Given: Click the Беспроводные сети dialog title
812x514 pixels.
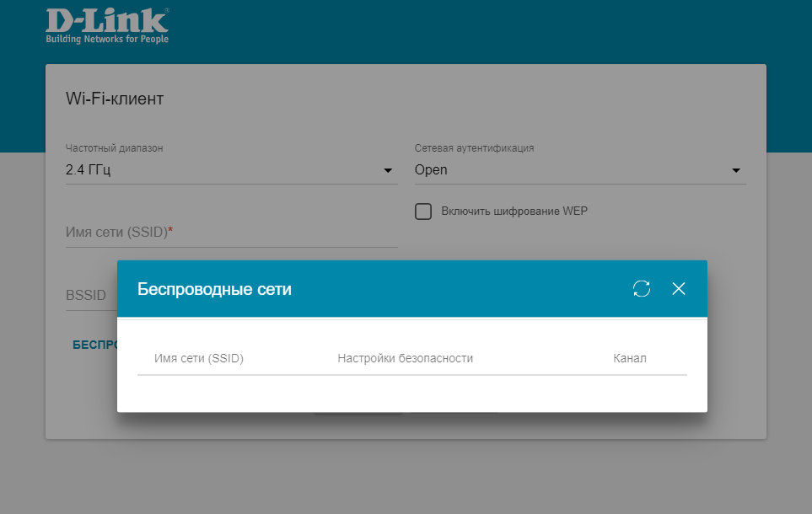Looking at the screenshot, I should tap(214, 289).
